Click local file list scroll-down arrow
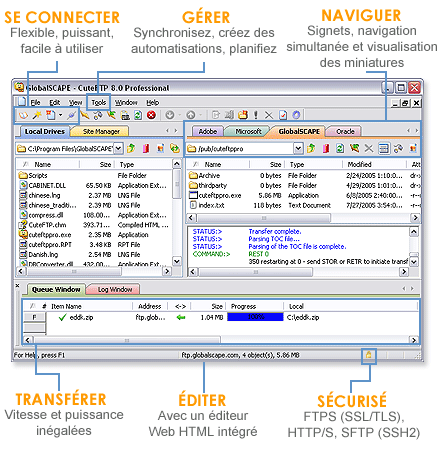 coord(177,261)
